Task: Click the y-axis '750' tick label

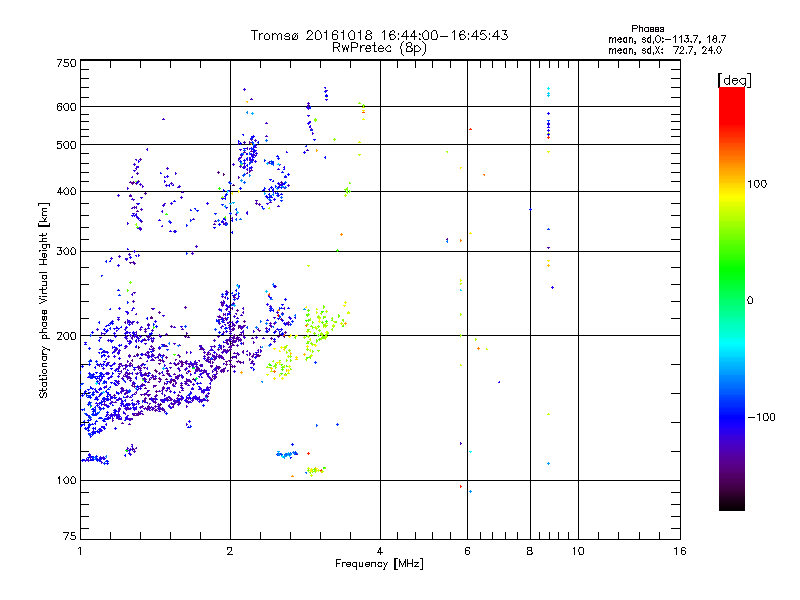Action: pos(66,63)
